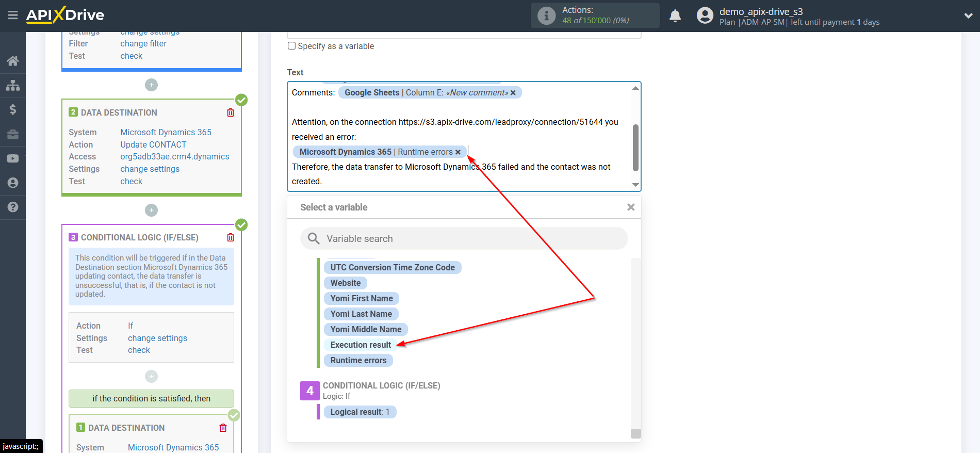The height and width of the screenshot is (453, 980).
Task: Click the change filter link
Action: tap(143, 44)
